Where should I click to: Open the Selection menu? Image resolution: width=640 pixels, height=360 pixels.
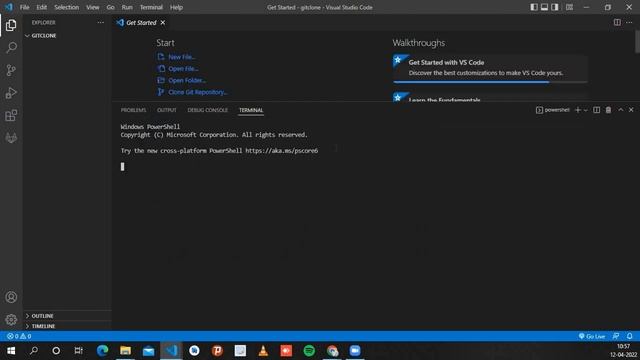coord(67,7)
